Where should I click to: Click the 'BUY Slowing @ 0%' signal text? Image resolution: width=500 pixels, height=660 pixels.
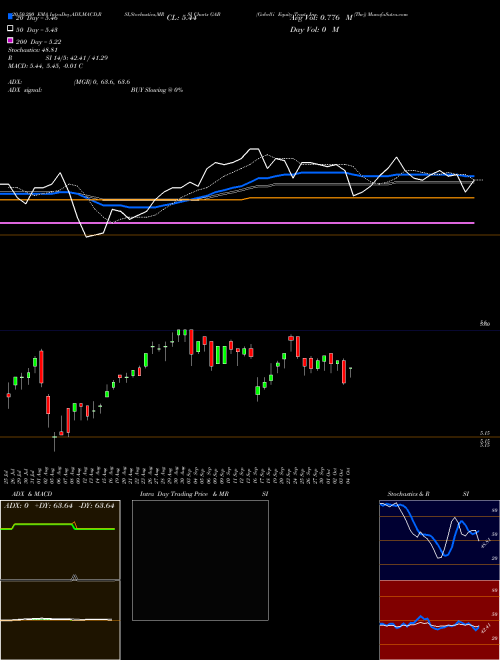(157, 90)
